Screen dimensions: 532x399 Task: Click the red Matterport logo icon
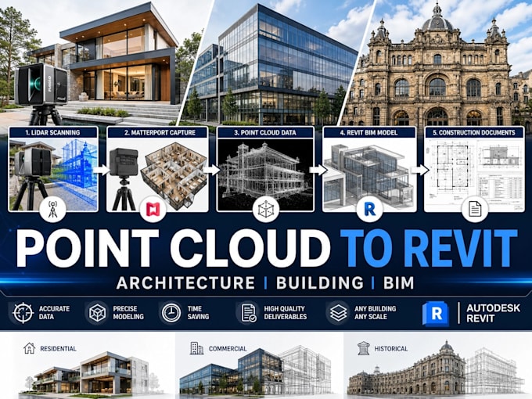(153, 209)
